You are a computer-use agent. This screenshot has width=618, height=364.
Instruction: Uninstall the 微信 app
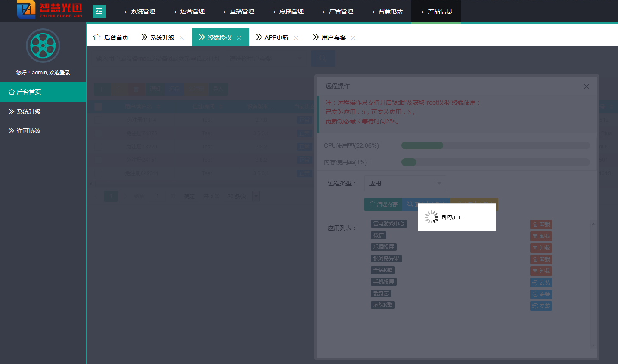coord(541,236)
